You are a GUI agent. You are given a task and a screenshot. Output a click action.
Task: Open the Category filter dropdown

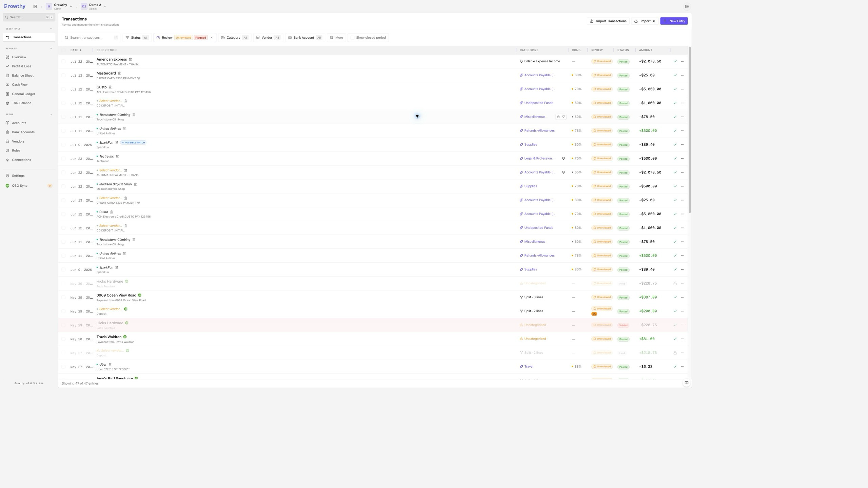pyautogui.click(x=234, y=38)
